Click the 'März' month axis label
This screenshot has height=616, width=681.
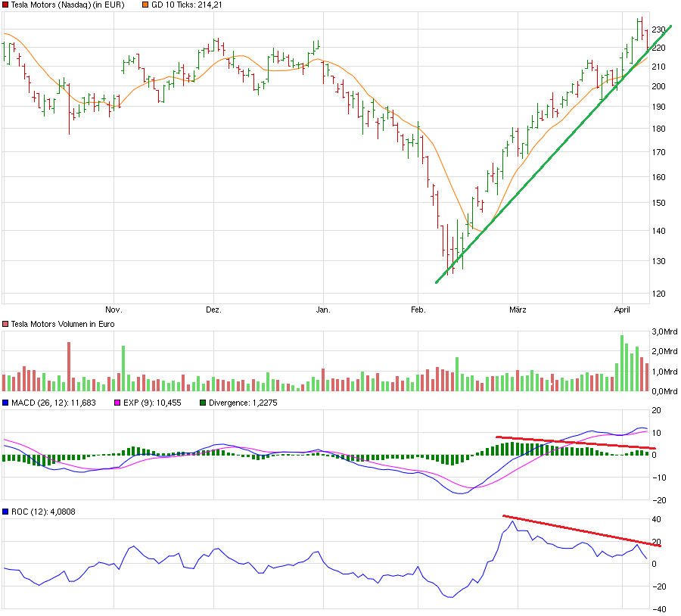tap(518, 310)
